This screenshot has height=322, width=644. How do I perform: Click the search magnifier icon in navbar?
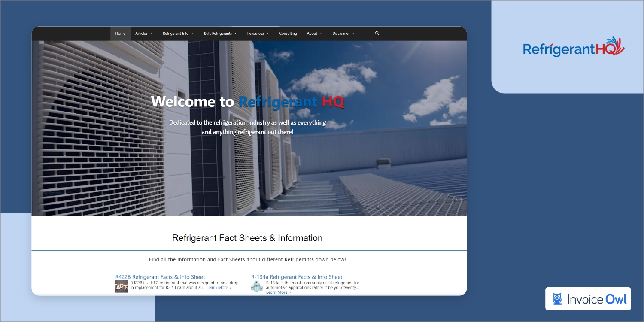[377, 33]
